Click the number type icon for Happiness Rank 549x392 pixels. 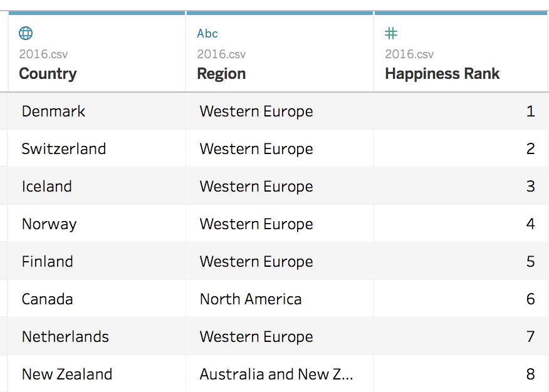(x=391, y=33)
